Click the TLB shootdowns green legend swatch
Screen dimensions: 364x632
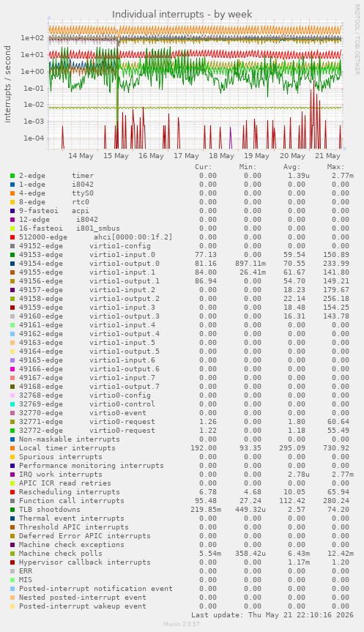coord(12,510)
